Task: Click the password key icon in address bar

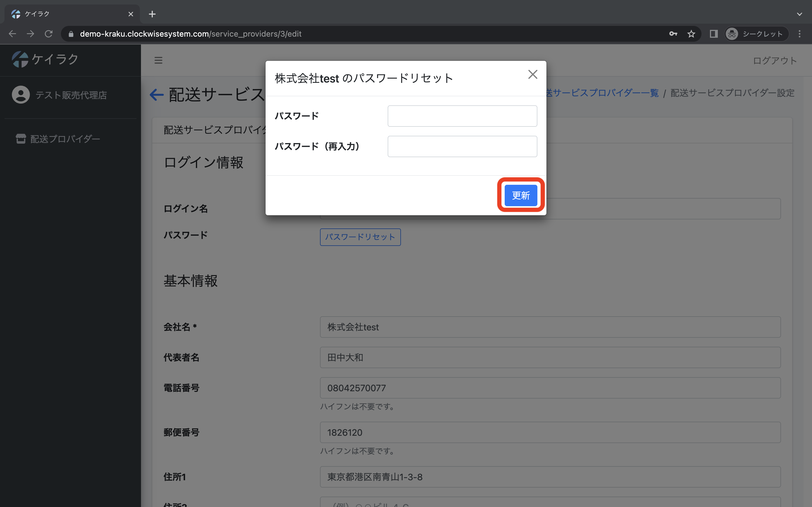Action: 673,34
